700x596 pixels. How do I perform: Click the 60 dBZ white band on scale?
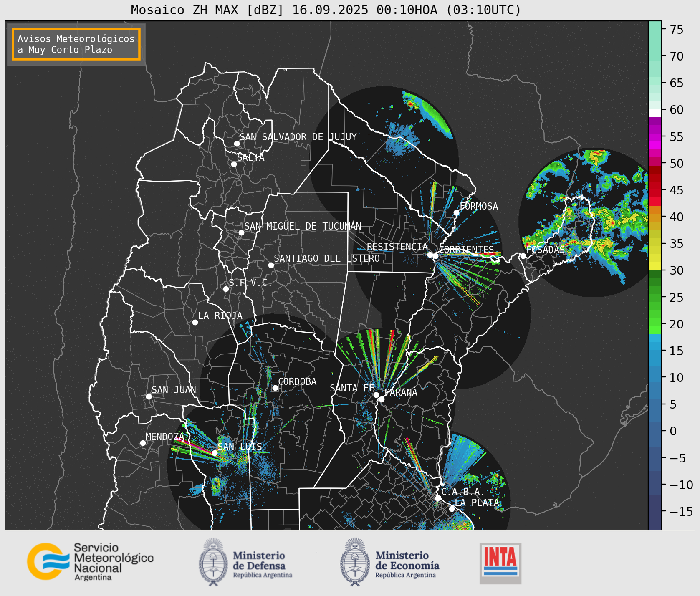coord(655,113)
